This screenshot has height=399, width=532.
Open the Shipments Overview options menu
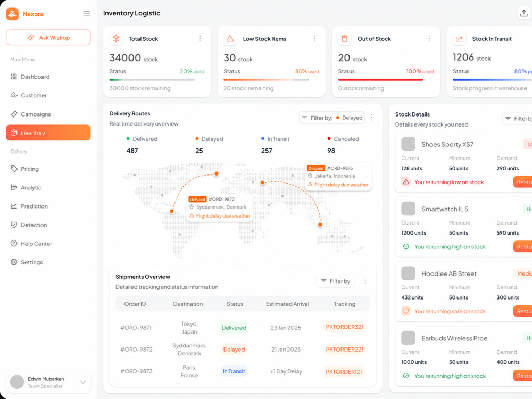point(365,281)
